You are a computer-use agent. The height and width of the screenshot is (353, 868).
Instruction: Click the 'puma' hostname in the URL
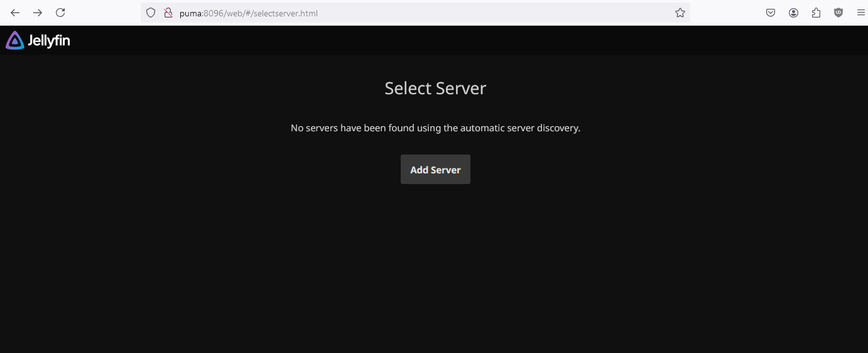[190, 13]
